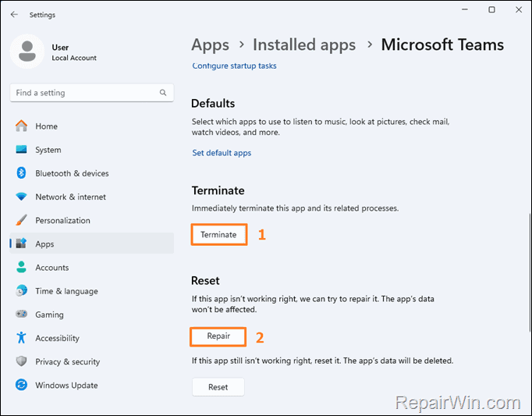Screen dimensions: 532x416
Task: Go to Apps in breadcrumb
Action: coord(210,45)
